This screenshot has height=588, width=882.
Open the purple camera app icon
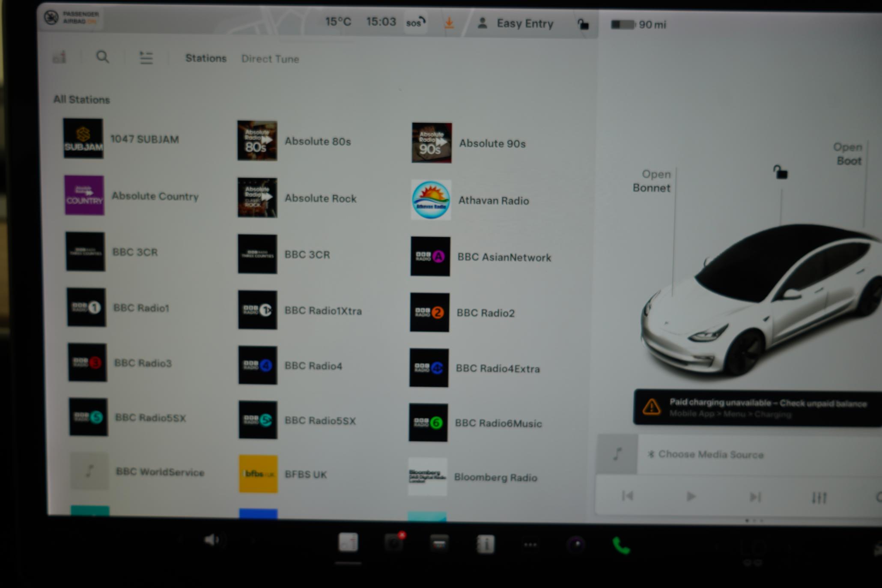pyautogui.click(x=576, y=545)
